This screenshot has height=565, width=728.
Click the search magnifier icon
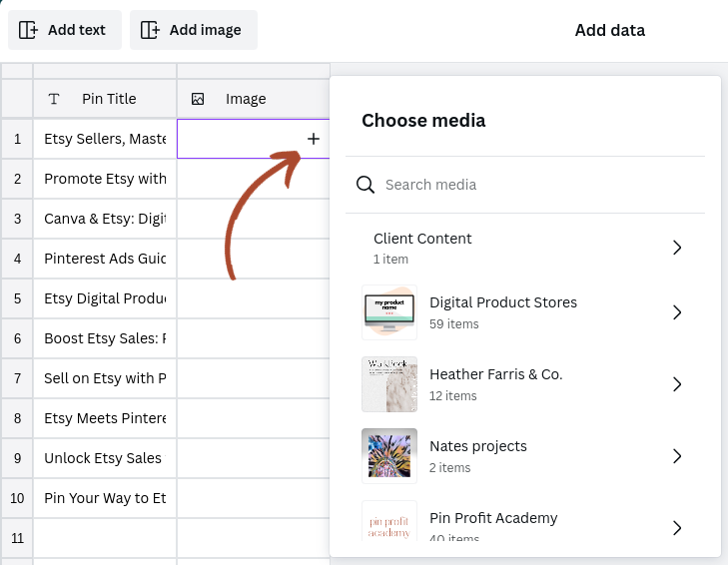pos(365,185)
